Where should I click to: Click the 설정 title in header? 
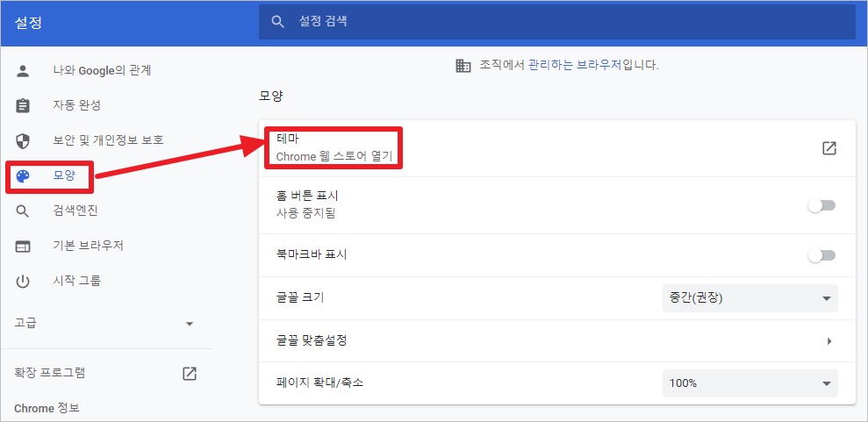click(x=28, y=23)
